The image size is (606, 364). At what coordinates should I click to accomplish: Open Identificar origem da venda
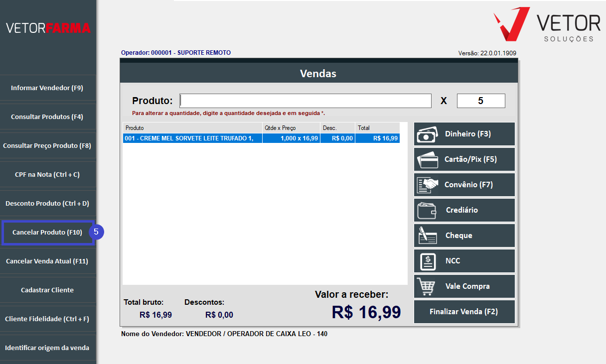click(47, 348)
